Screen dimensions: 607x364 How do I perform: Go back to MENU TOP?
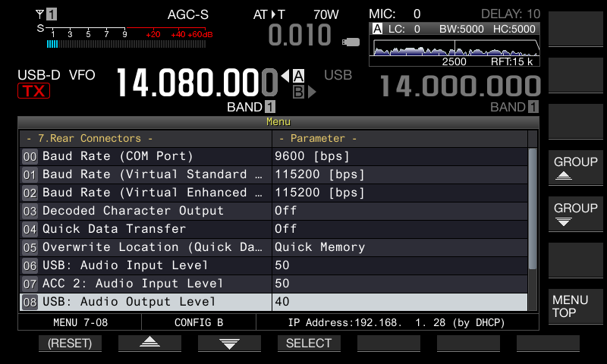575,306
